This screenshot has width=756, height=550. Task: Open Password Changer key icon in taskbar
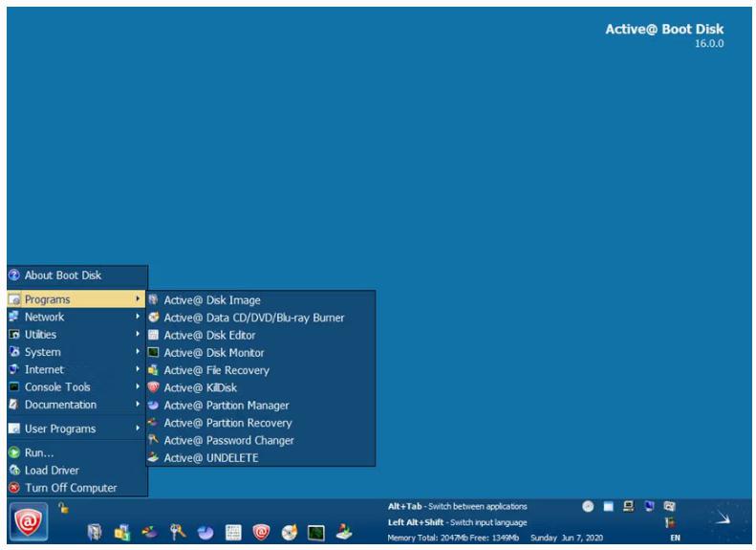pyautogui.click(x=178, y=533)
